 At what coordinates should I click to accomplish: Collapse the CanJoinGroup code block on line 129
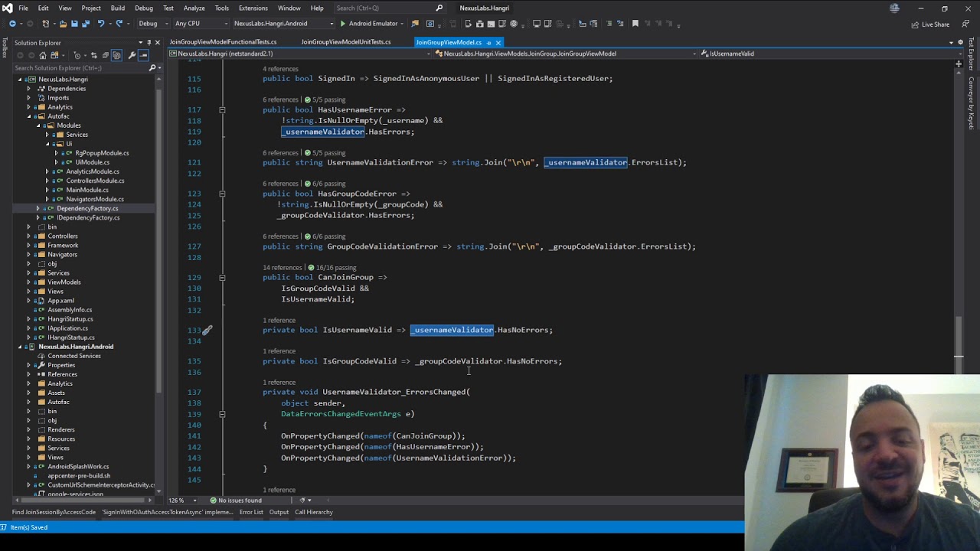click(222, 278)
